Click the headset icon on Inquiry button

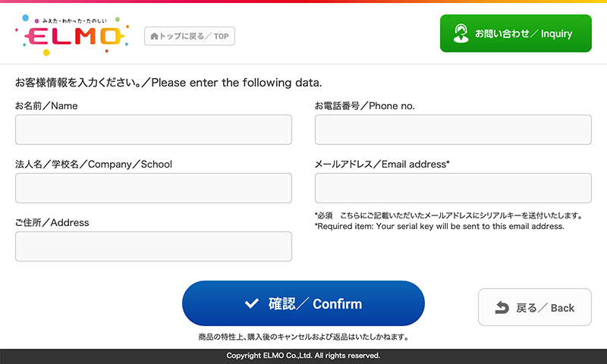click(460, 34)
